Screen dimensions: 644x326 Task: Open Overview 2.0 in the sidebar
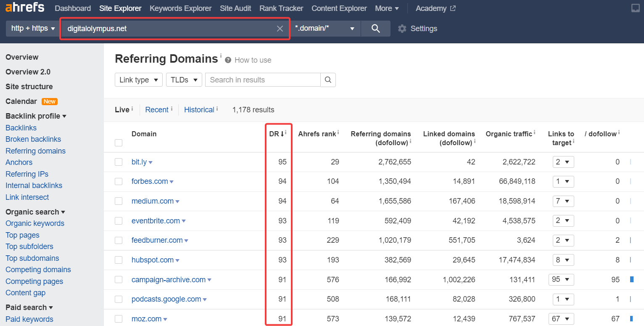point(28,72)
